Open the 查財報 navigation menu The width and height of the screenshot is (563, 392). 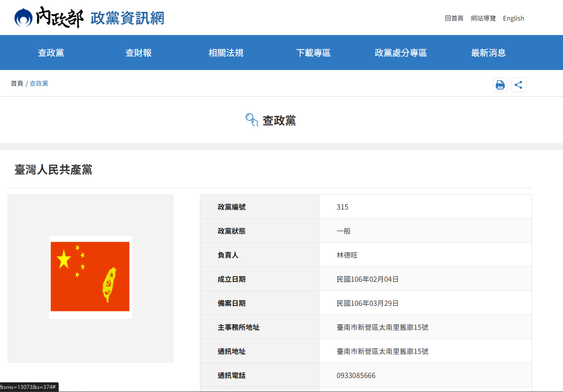point(138,53)
